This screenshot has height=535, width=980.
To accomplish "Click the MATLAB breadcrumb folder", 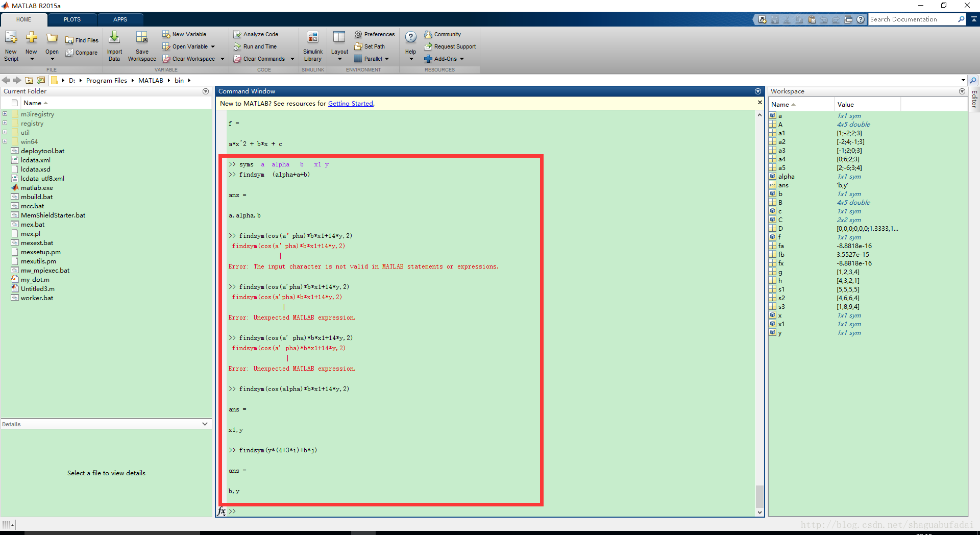I will [x=151, y=80].
